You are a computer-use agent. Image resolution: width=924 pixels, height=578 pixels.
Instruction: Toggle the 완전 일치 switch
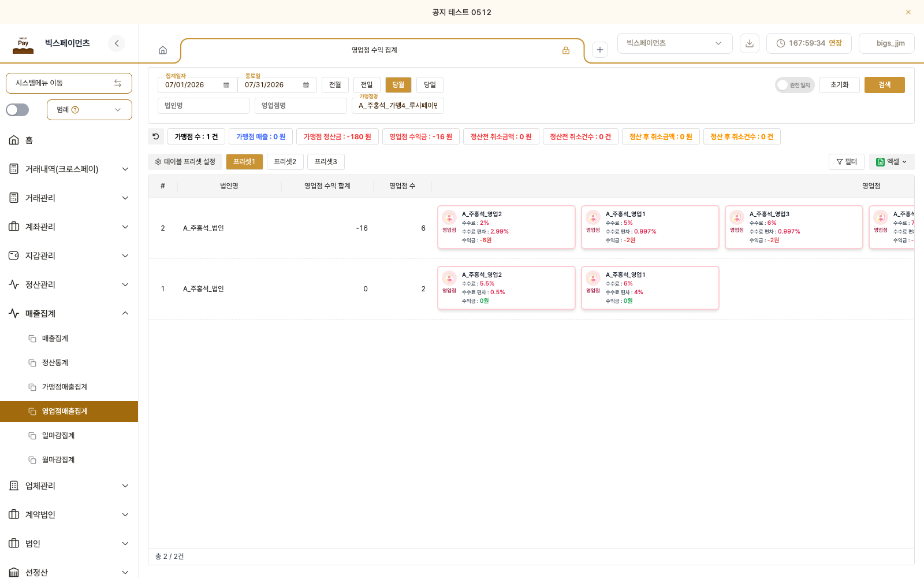(795, 85)
